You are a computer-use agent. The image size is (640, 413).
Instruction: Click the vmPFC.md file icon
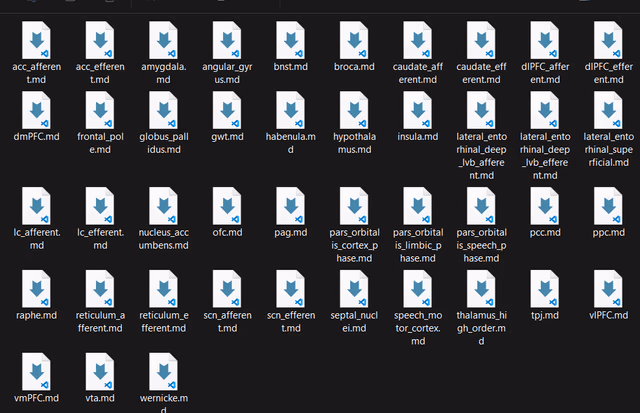coord(36,372)
